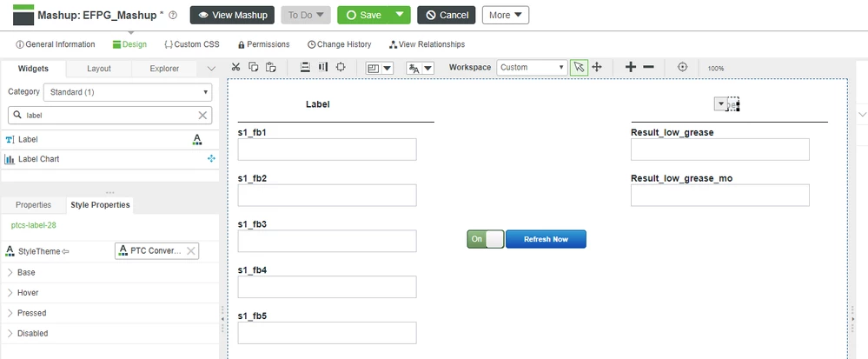Viewport: 868px width, 359px height.
Task: Switch to the Design tab
Action: (129, 44)
